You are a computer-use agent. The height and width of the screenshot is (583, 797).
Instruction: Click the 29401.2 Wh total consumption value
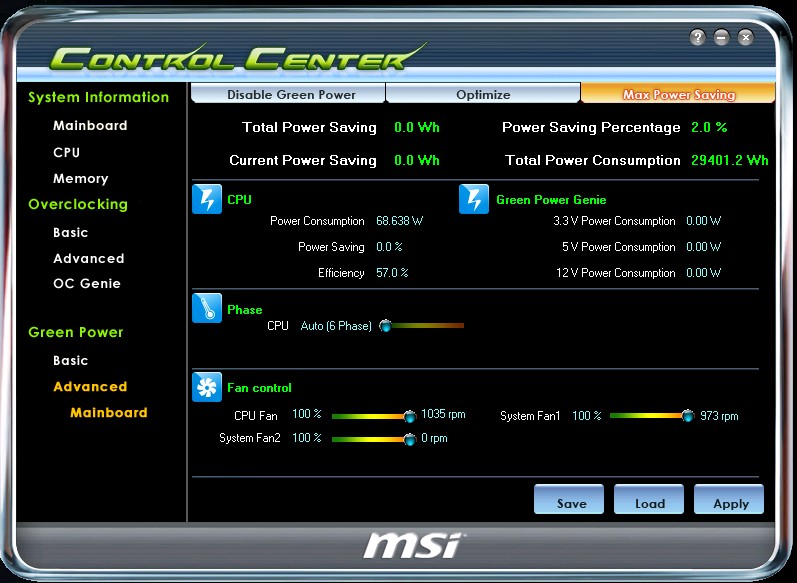point(729,160)
